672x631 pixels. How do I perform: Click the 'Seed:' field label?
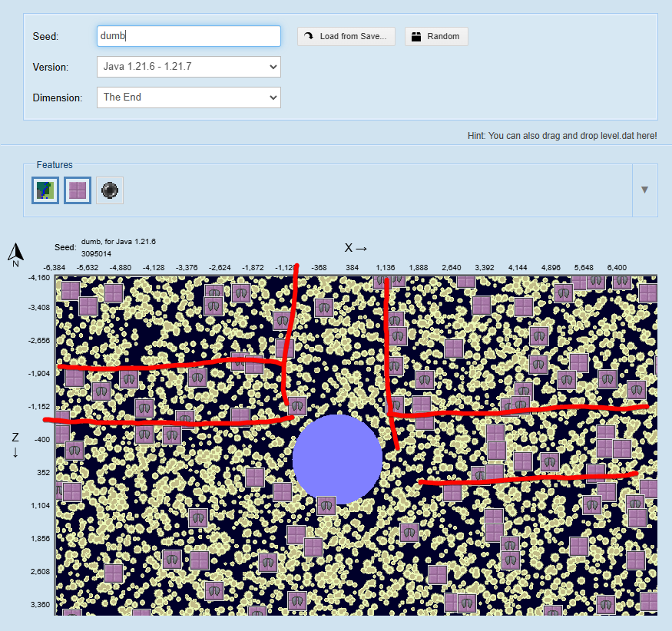45,36
